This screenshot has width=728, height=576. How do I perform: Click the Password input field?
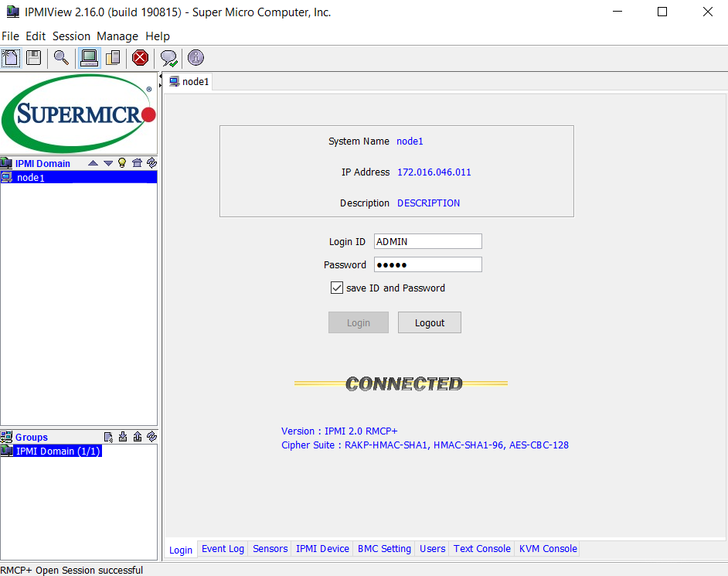[x=428, y=264]
